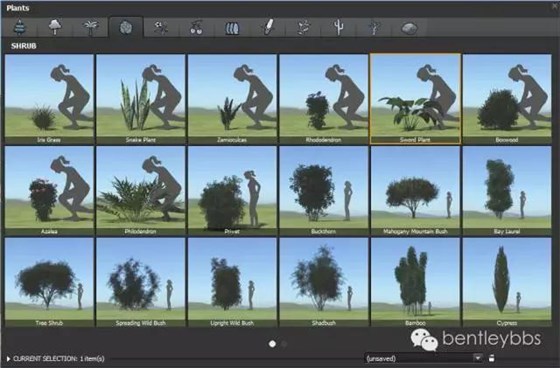Select the Bamboo thumbnail

click(x=415, y=282)
